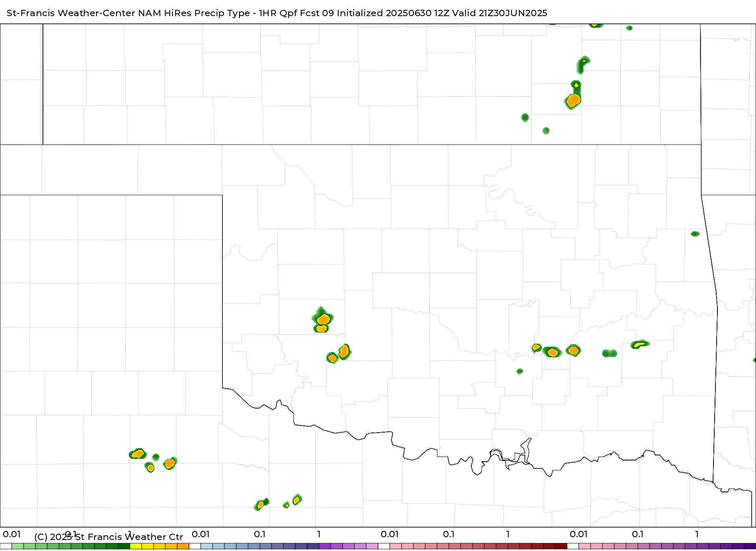
Task: Select the lightest blue legend swatch
Action: point(207,546)
